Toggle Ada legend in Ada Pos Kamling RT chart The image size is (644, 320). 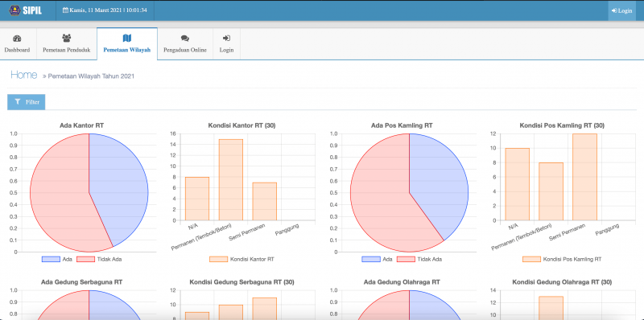[x=377, y=259]
